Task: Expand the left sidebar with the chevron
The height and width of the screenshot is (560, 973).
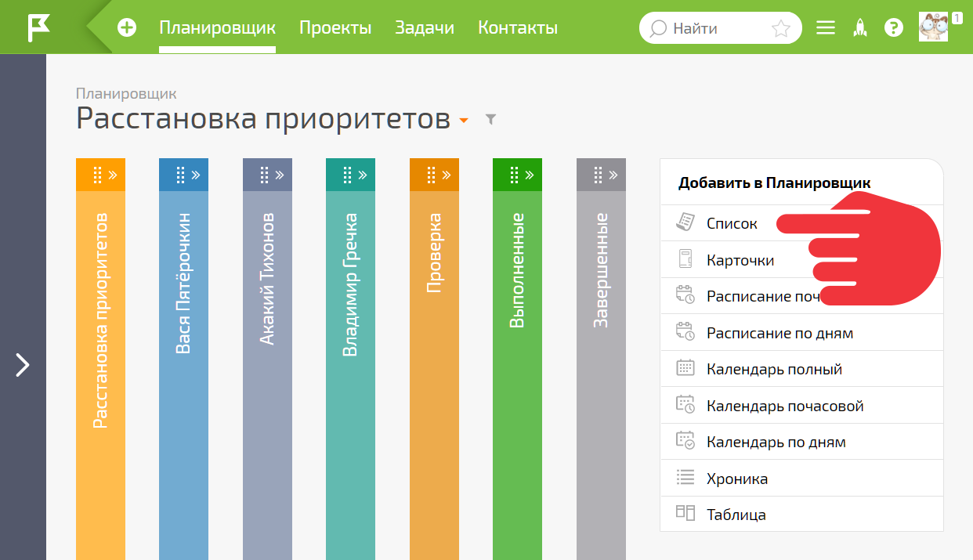Action: [23, 364]
